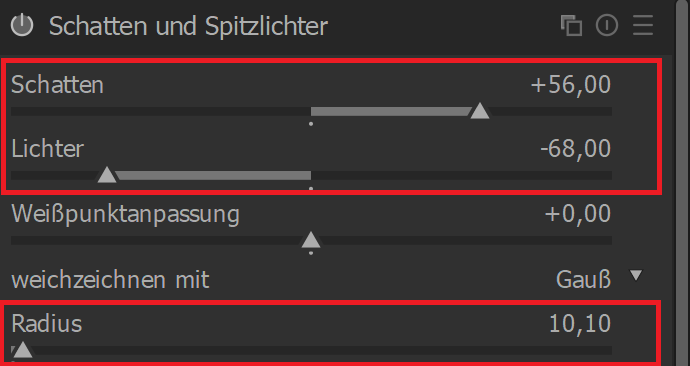The width and height of the screenshot is (690, 366).
Task: Reset module parameters with the circular reset icon
Action: pyautogui.click(x=607, y=25)
